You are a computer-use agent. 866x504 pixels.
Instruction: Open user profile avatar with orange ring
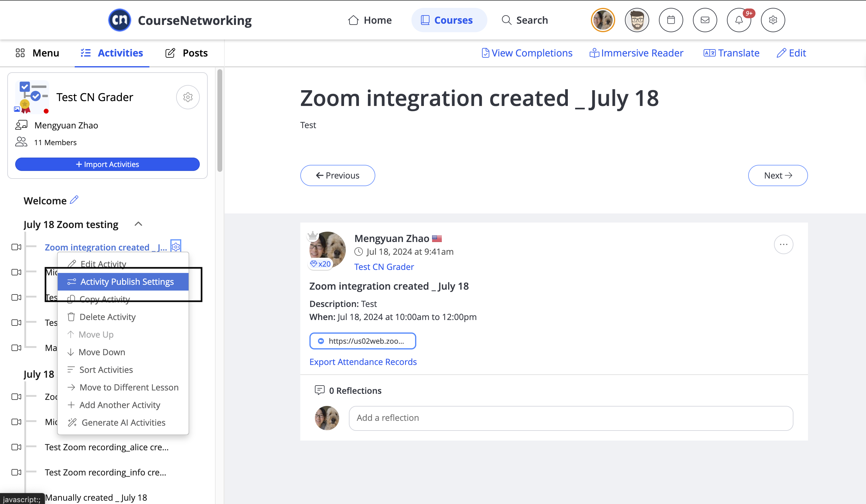[x=603, y=20]
